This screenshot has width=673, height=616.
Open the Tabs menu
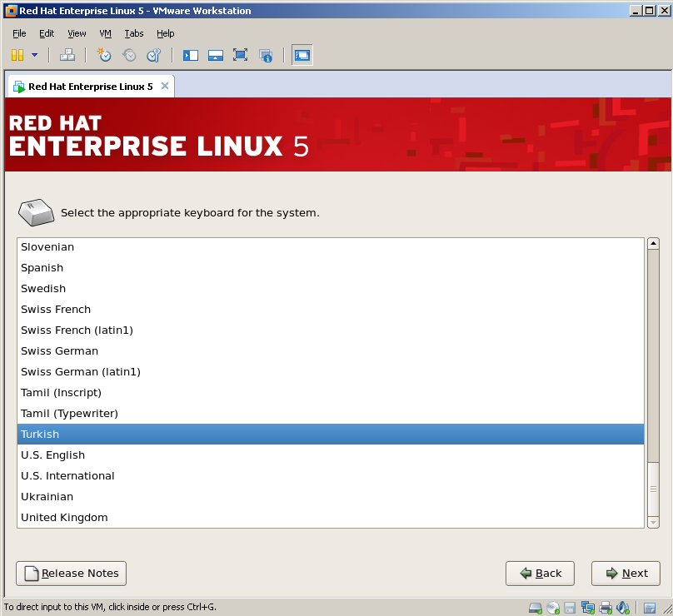click(134, 33)
